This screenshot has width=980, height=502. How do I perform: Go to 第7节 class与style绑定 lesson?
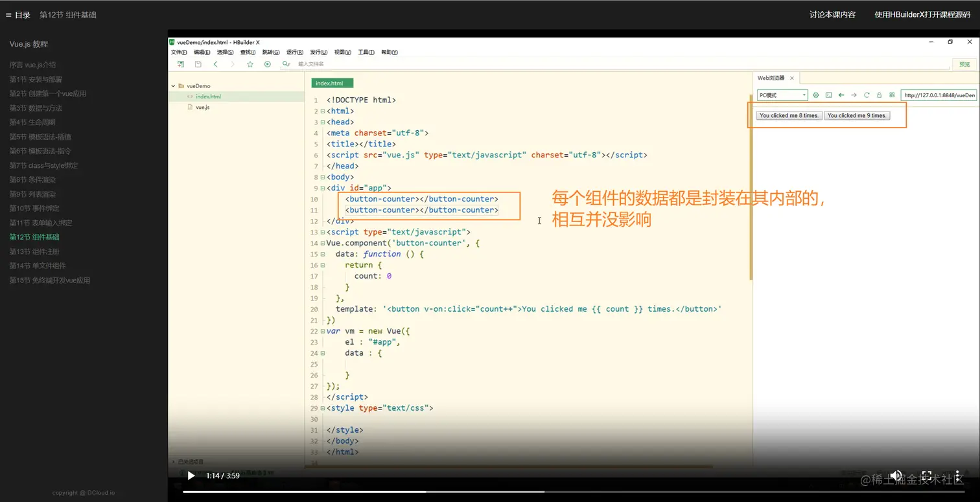(x=43, y=165)
